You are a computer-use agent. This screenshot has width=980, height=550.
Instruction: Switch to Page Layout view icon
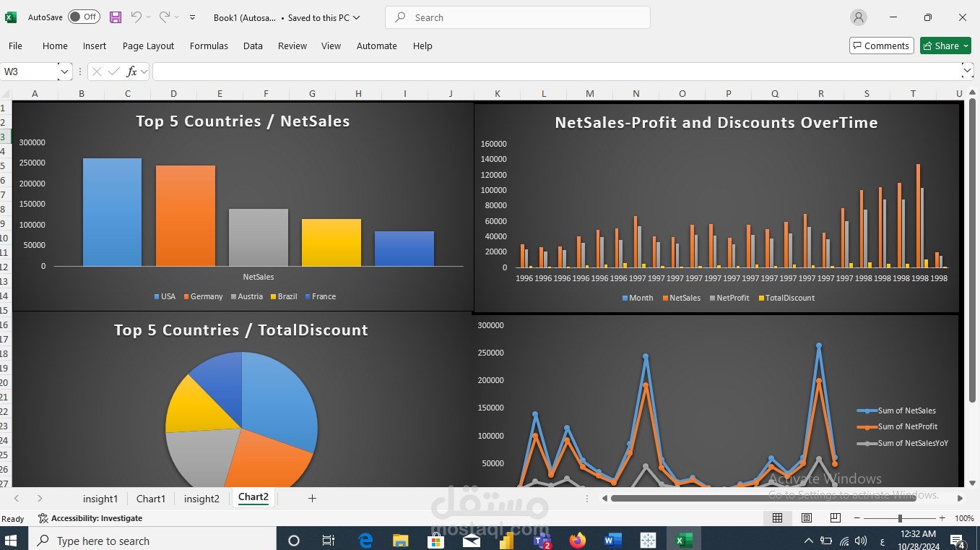tap(807, 518)
